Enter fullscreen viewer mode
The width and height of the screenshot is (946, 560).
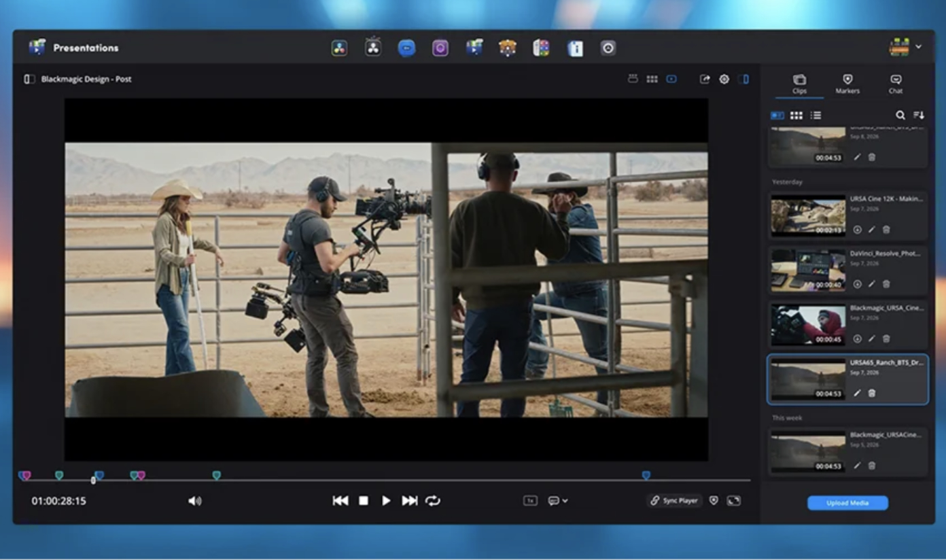point(733,500)
